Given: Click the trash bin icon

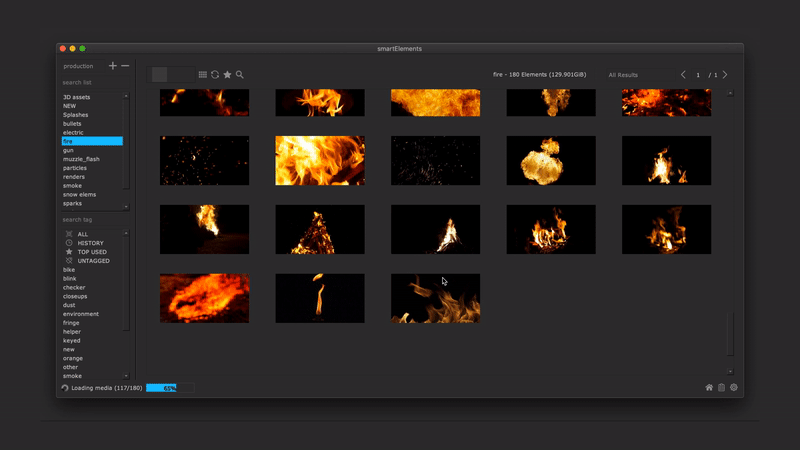Looking at the screenshot, I should pos(721,387).
